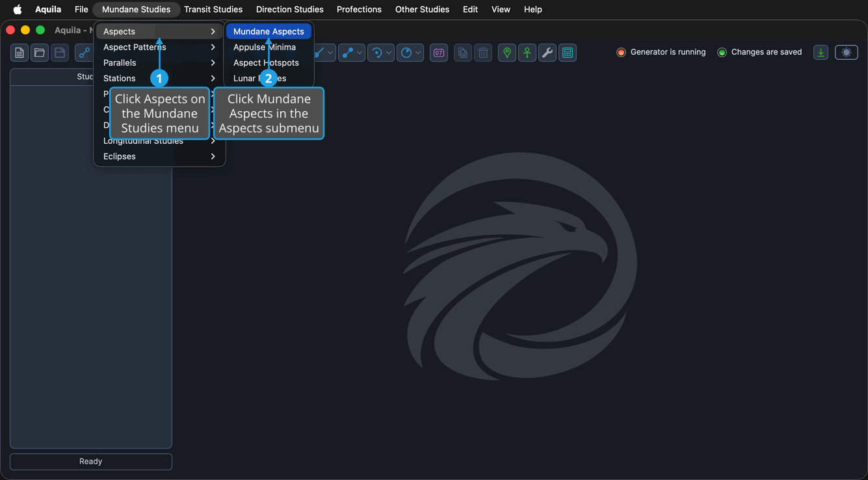Click the new document toolbar icon
This screenshot has width=868, height=480.
20,53
